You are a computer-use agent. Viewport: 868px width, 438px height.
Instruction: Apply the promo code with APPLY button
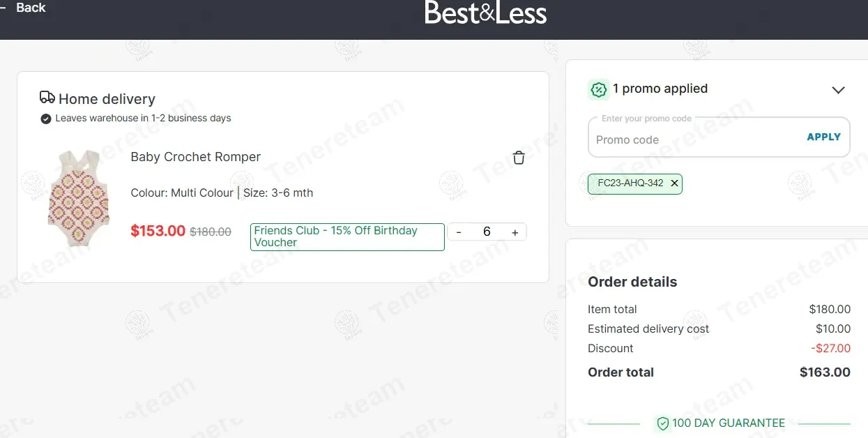click(824, 137)
